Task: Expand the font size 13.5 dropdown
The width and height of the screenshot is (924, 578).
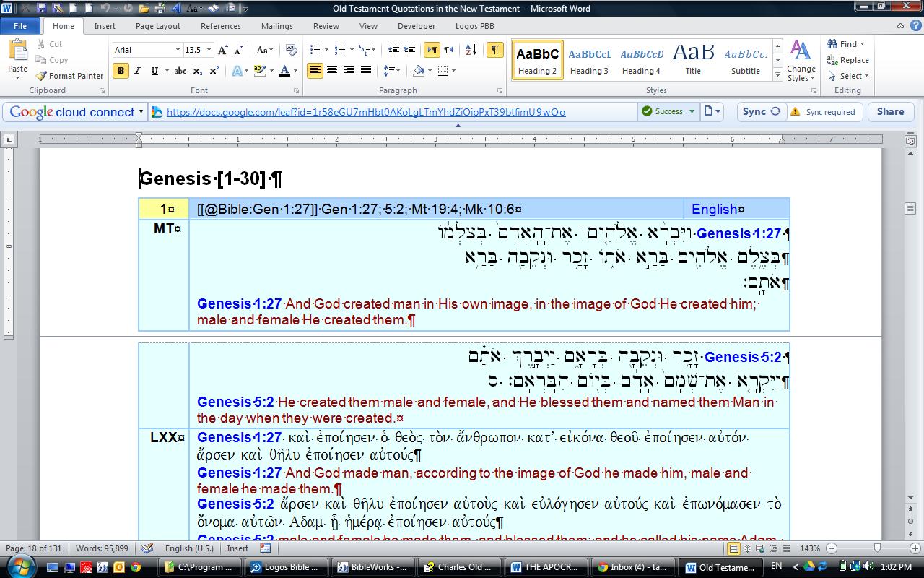Action: [209, 50]
